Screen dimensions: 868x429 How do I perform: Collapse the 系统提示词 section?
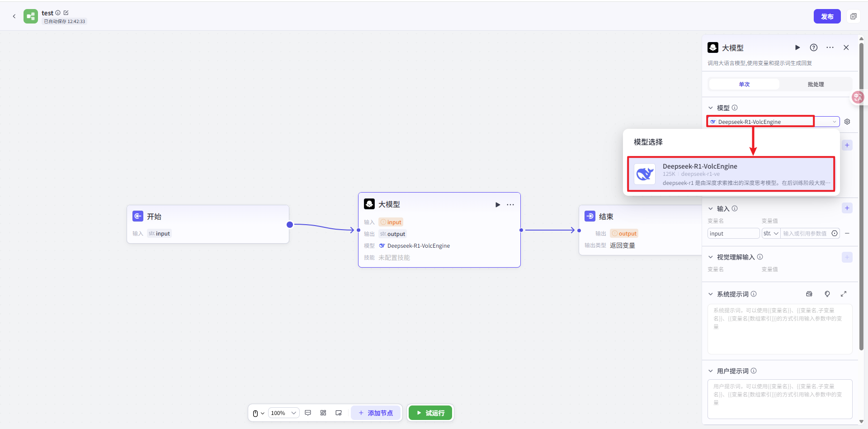pyautogui.click(x=711, y=294)
